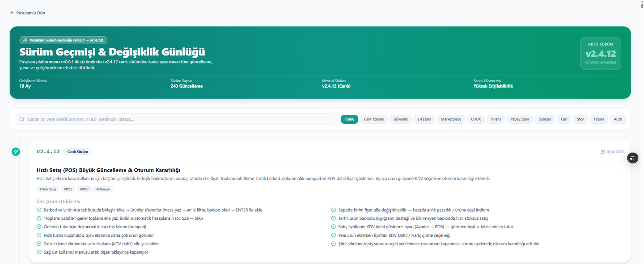644x264 pixels.
Task: Select the Cari filter chip
Action: coord(564,119)
